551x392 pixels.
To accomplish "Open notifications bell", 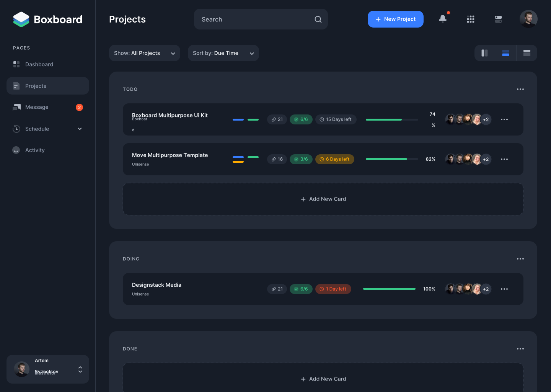I will [443, 19].
